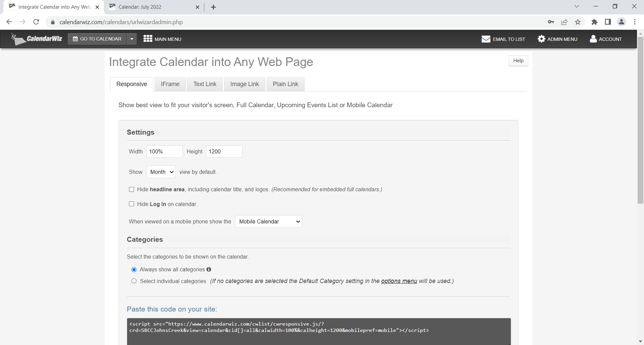Click the Height input field

[x=224, y=151]
